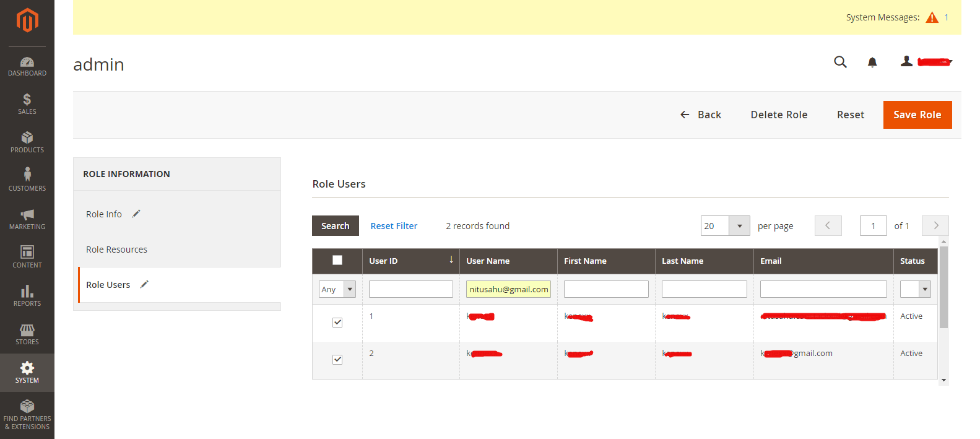Open the Content sidebar menu
Image resolution: width=980 pixels, height=439 pixels.
tap(27, 257)
